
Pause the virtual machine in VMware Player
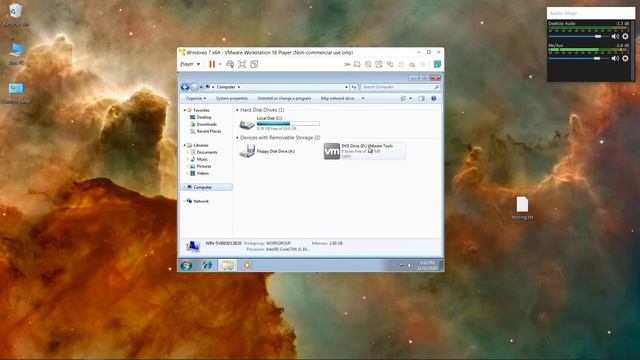point(212,64)
